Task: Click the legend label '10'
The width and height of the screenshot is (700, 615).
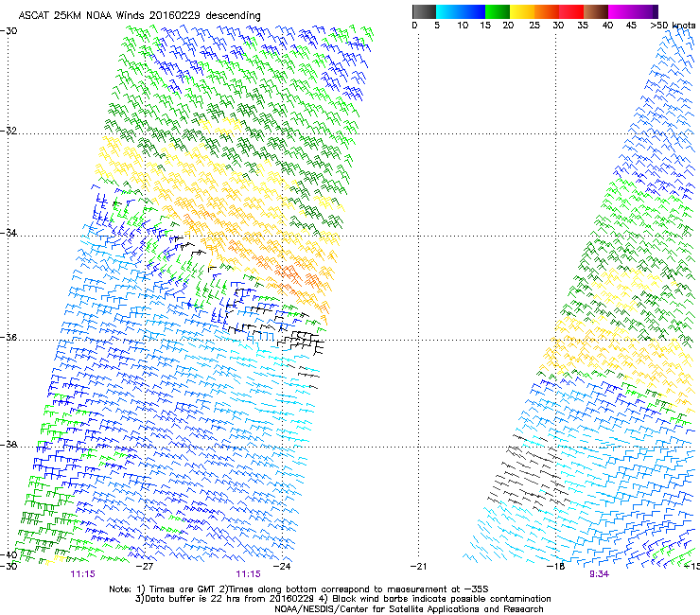Action: [x=463, y=26]
